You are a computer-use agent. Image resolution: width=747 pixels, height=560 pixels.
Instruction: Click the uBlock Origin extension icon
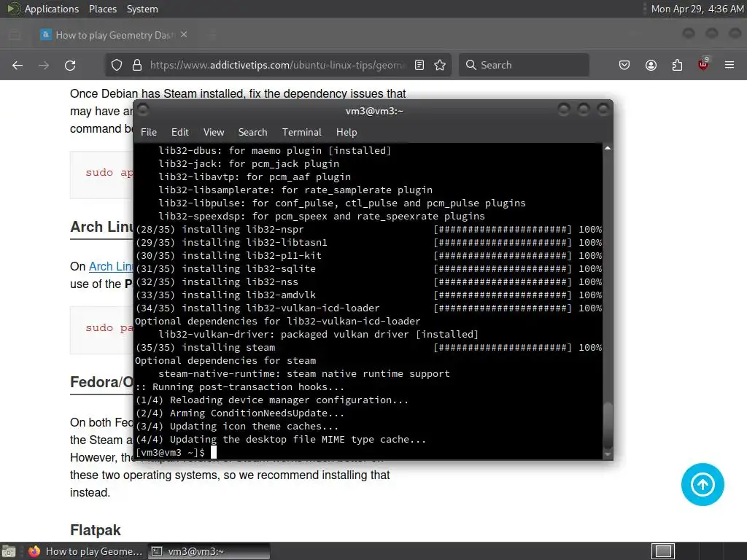pyautogui.click(x=703, y=64)
